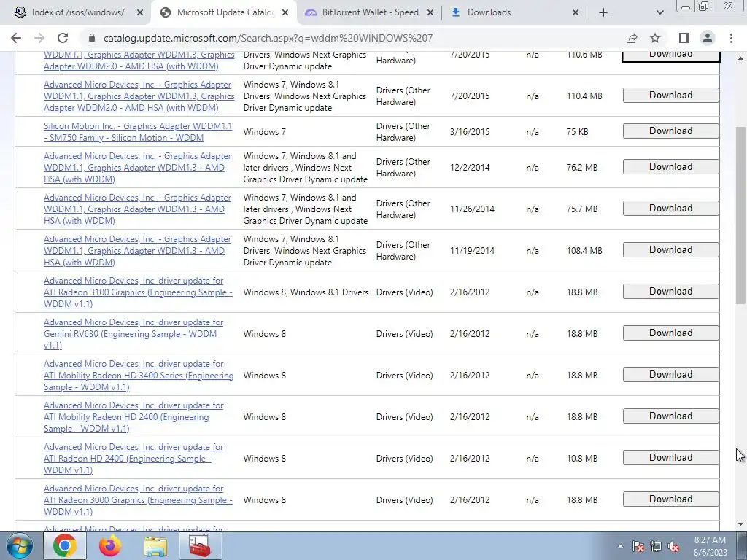Viewport: 747px width, 560px height.
Task: Share this page icon
Action: (x=632, y=38)
